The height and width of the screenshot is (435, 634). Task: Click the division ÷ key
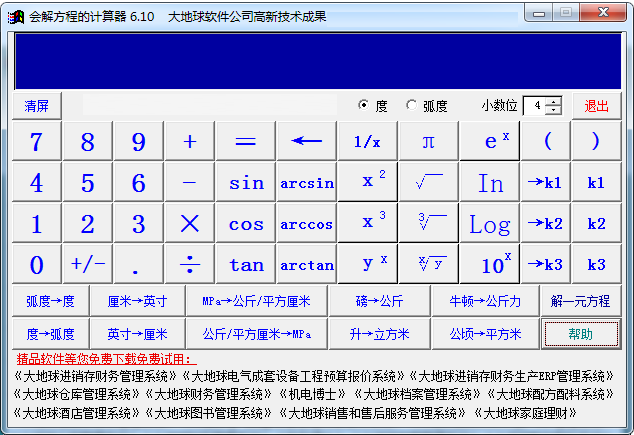click(190, 264)
